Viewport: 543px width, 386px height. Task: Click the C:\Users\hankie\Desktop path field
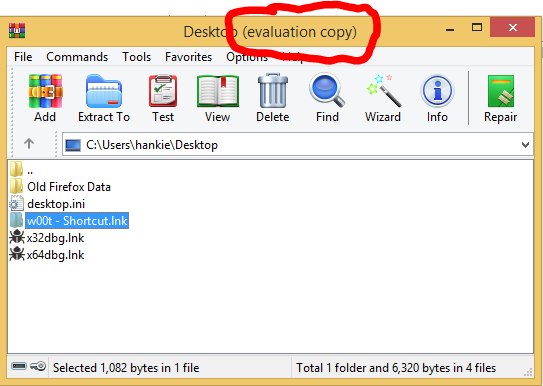pos(298,145)
